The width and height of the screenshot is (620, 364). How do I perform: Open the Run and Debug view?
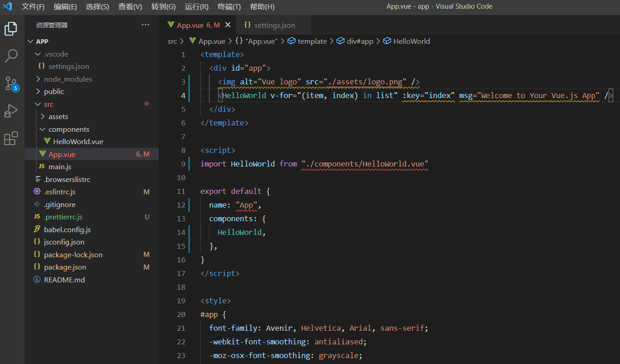coord(11,111)
